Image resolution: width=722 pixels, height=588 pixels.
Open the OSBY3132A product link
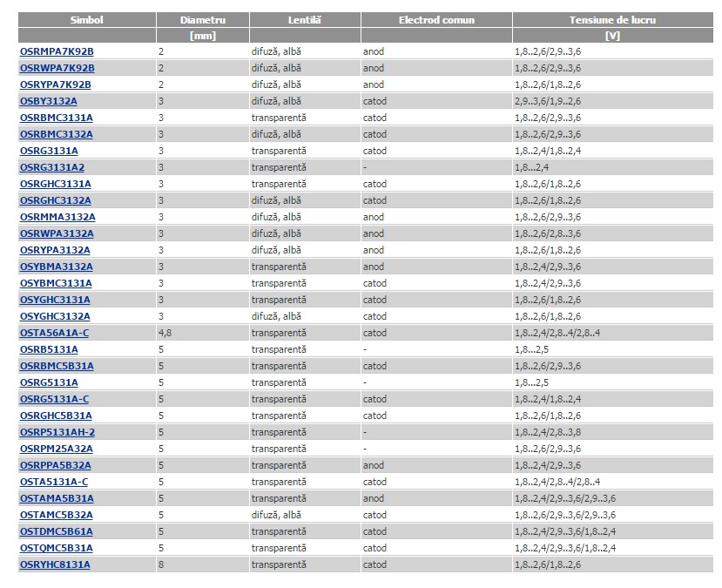(x=49, y=101)
